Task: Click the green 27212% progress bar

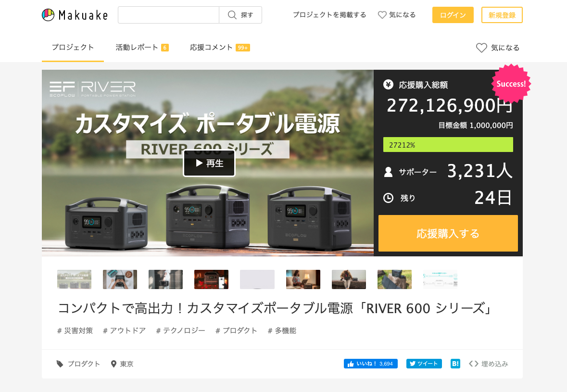Action: pyautogui.click(x=448, y=144)
